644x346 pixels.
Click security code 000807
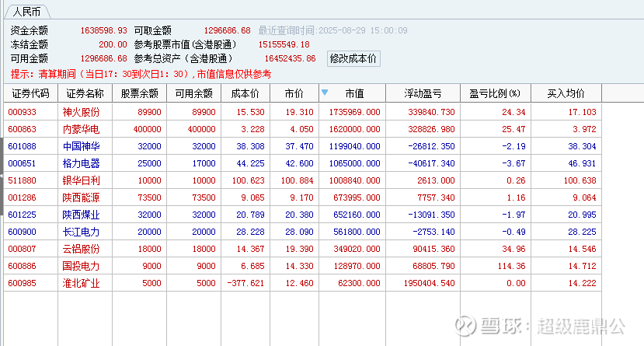[x=23, y=249]
